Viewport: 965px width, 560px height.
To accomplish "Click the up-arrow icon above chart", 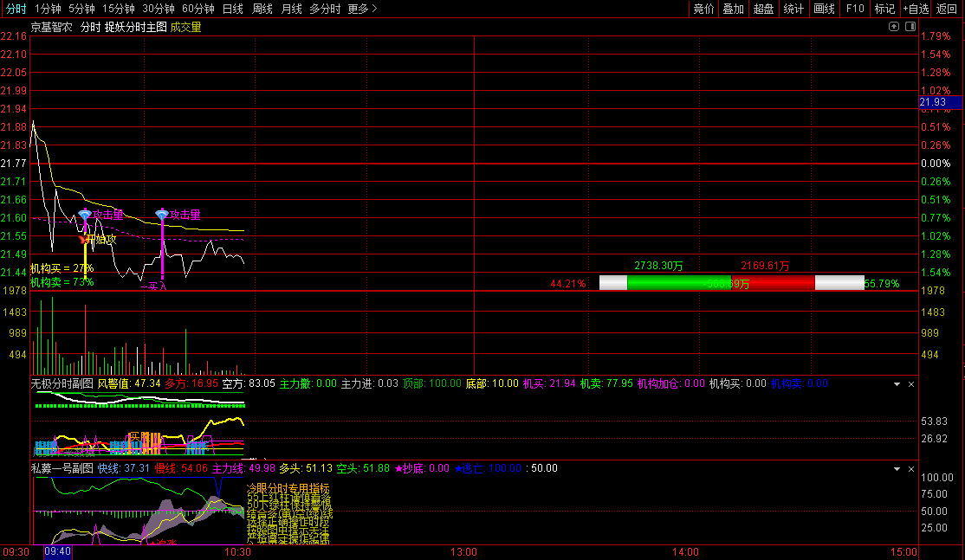I will tap(894, 27).
